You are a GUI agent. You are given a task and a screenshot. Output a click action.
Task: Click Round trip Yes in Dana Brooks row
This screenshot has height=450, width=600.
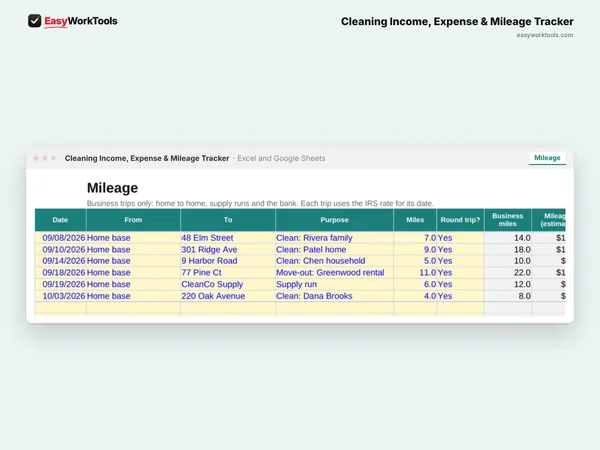pos(460,296)
